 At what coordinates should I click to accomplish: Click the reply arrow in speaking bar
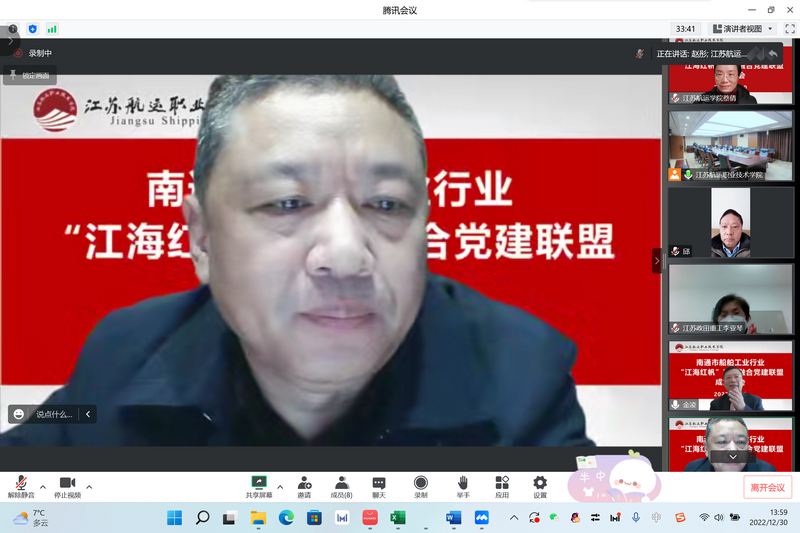(773, 54)
